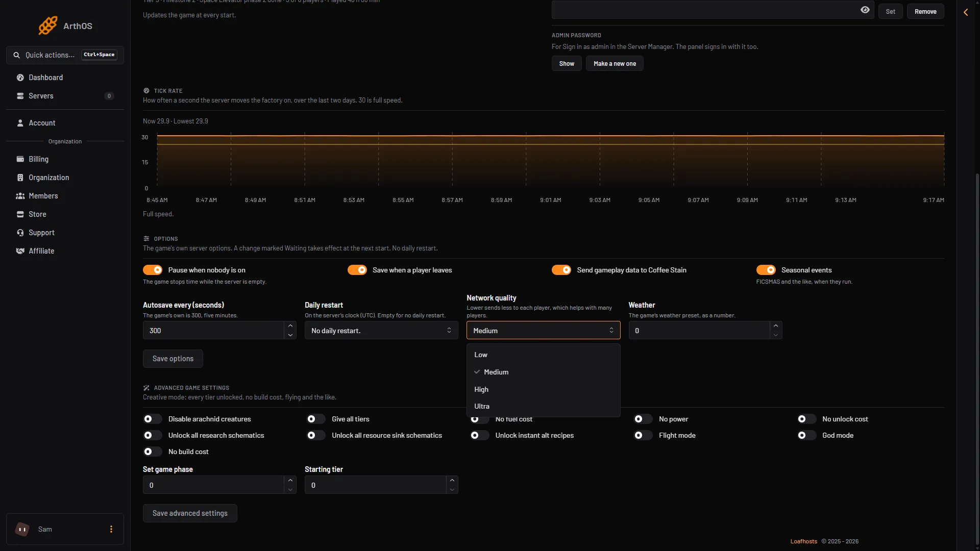The width and height of the screenshot is (980, 551).
Task: Click the Save options button
Action: click(x=173, y=359)
